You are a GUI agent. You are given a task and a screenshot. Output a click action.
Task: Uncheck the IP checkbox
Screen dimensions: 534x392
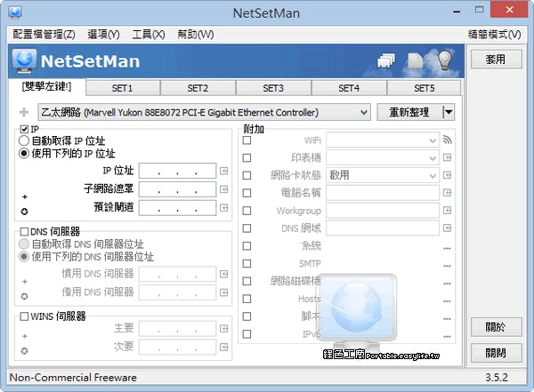coord(24,129)
